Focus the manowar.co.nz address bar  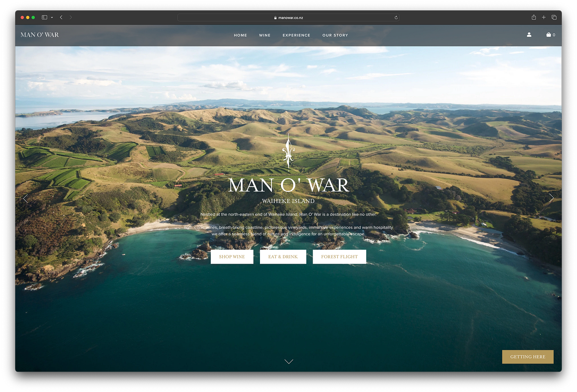pyautogui.click(x=288, y=17)
